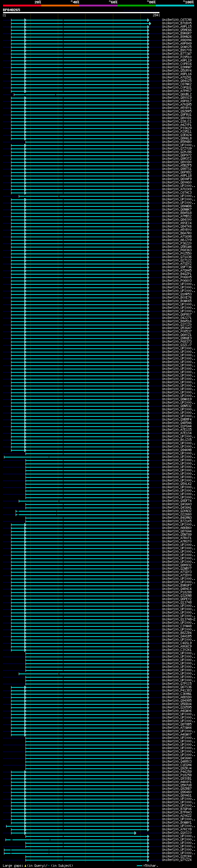Select hit UniRef100_Q94KH8
The image size is (197, 868).
point(177,450)
